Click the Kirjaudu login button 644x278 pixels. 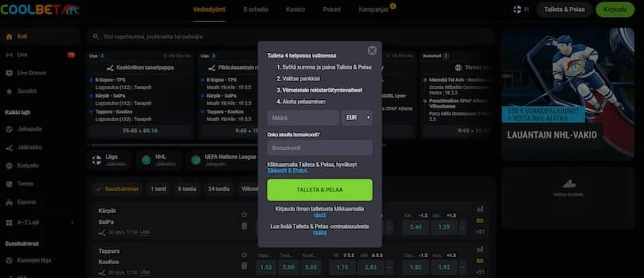615,9
